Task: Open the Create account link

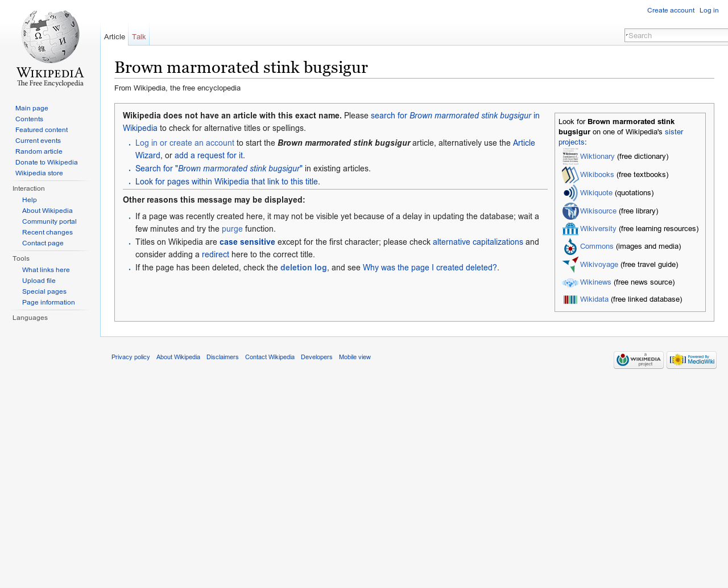Action: pyautogui.click(x=671, y=10)
